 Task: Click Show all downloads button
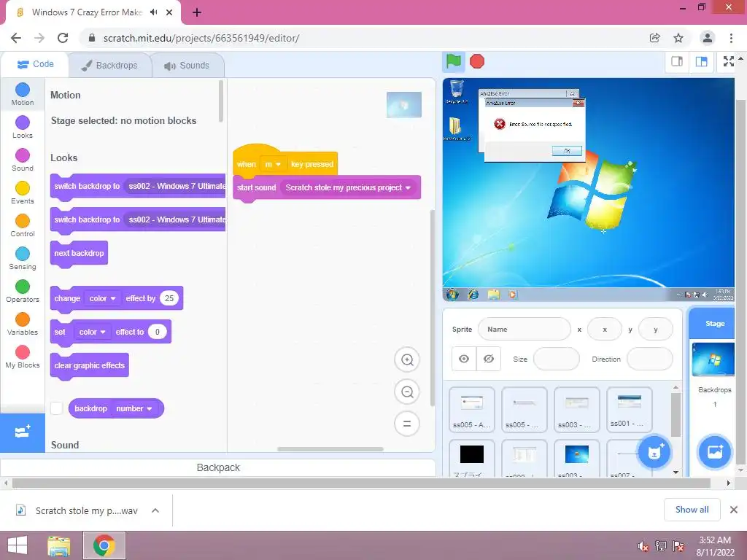click(x=692, y=510)
